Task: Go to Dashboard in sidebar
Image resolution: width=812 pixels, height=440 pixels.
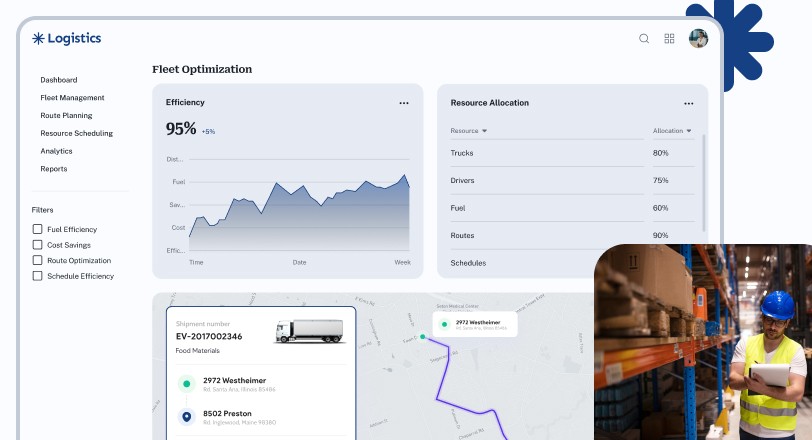Action: (59, 80)
